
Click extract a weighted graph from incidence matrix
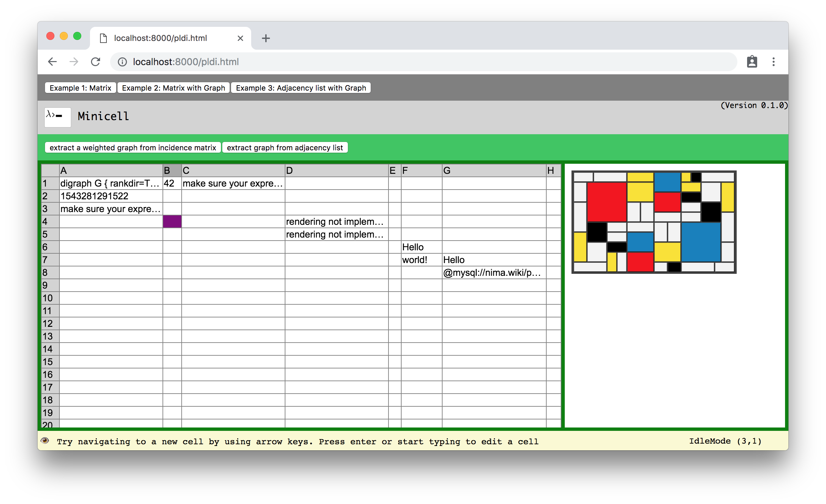(133, 148)
